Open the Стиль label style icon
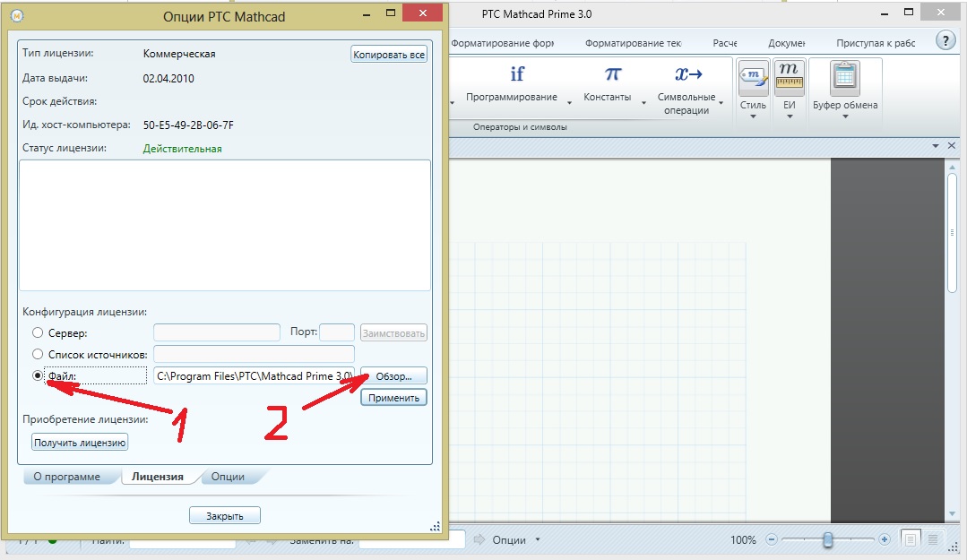The height and width of the screenshot is (560, 967). pos(753,78)
